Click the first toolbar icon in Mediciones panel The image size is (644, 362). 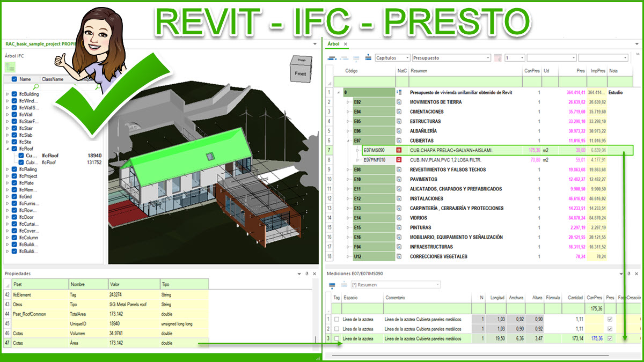coord(332,285)
